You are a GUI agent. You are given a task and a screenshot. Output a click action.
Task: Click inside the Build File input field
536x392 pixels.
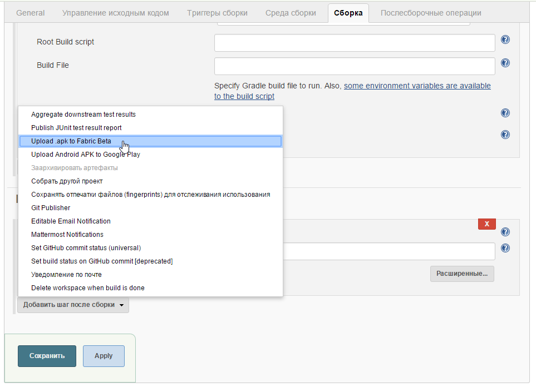[x=354, y=66]
